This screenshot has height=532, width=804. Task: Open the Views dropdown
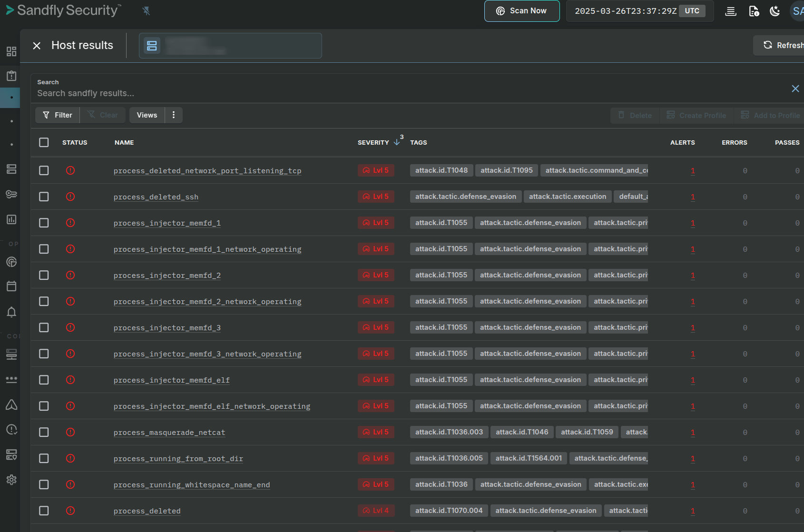tap(147, 115)
